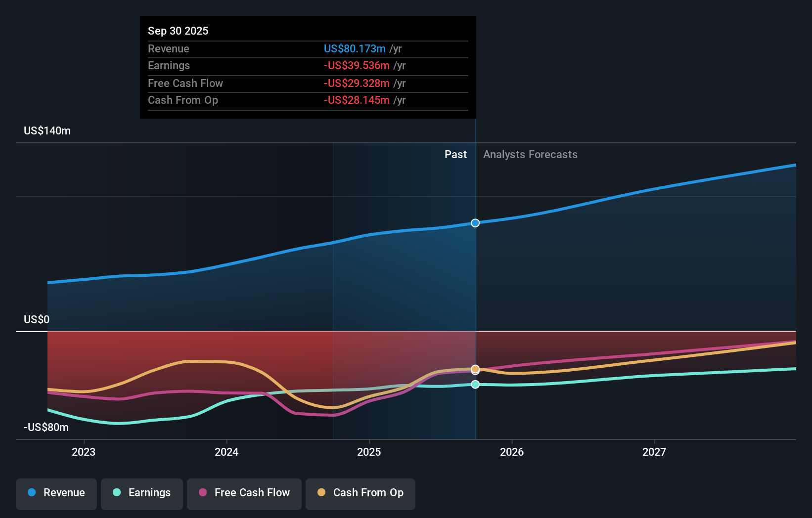Toggle the Earnings series visibility

[x=142, y=493]
